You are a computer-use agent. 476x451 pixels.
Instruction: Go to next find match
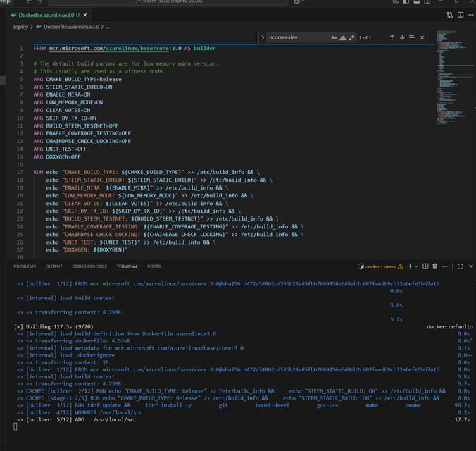pyautogui.click(x=402, y=37)
